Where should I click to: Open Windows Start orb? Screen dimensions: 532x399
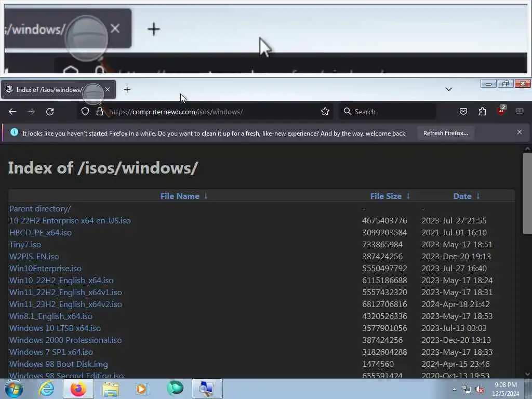[x=14, y=389]
